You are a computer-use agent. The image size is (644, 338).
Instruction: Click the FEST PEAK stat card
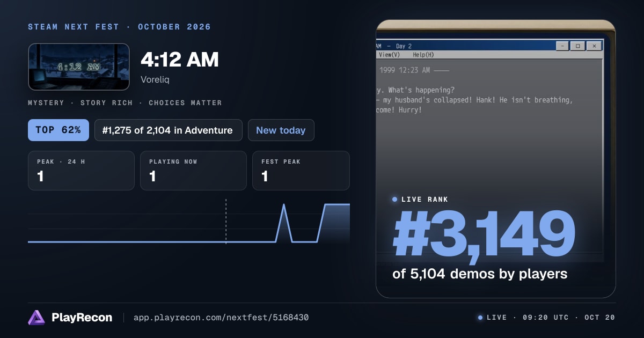301,171
